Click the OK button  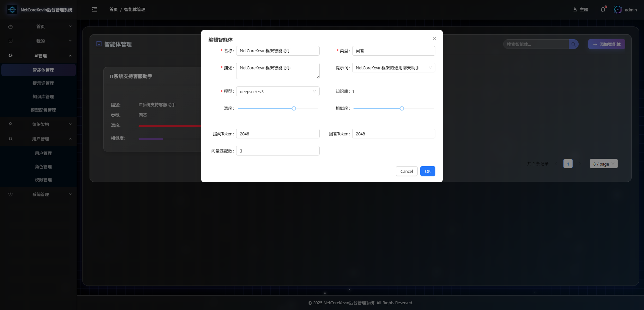point(428,171)
